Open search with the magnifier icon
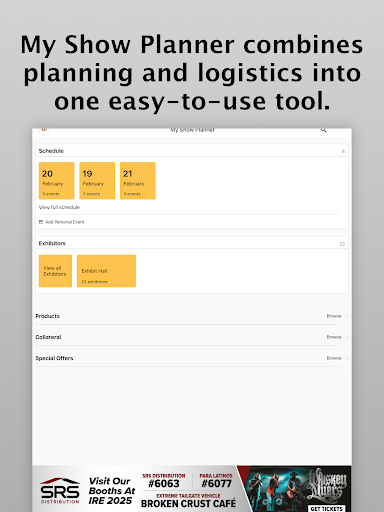The height and width of the screenshot is (512, 384). [x=323, y=130]
